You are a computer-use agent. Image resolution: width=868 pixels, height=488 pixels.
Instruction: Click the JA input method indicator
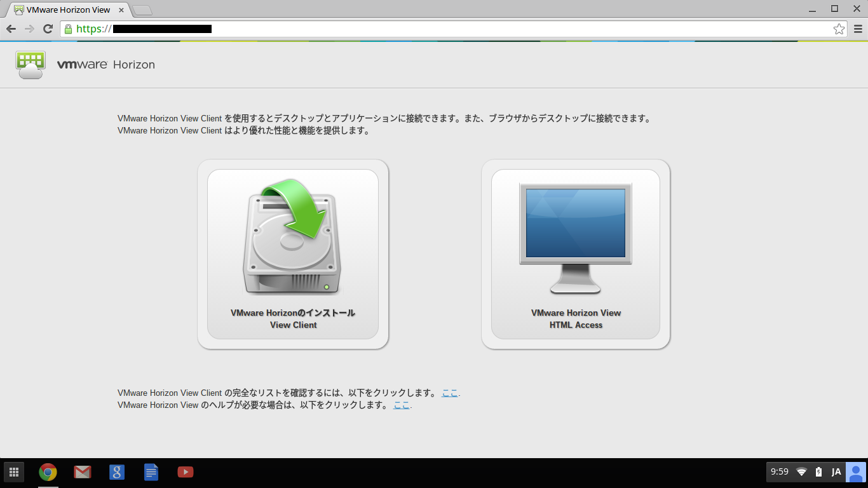pos(836,472)
